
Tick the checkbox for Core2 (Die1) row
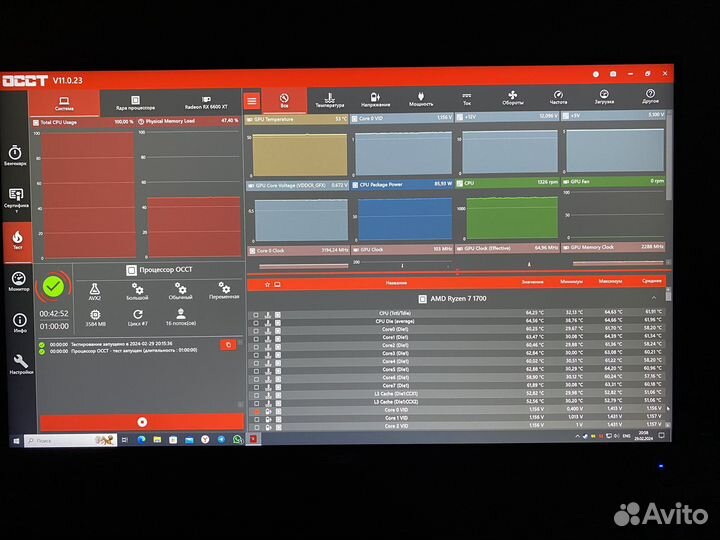[256, 347]
